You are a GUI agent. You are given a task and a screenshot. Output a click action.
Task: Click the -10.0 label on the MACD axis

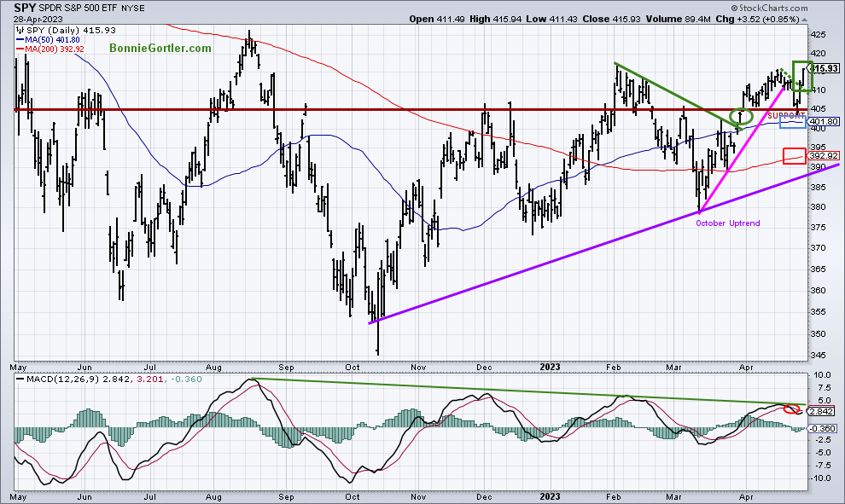(821, 478)
